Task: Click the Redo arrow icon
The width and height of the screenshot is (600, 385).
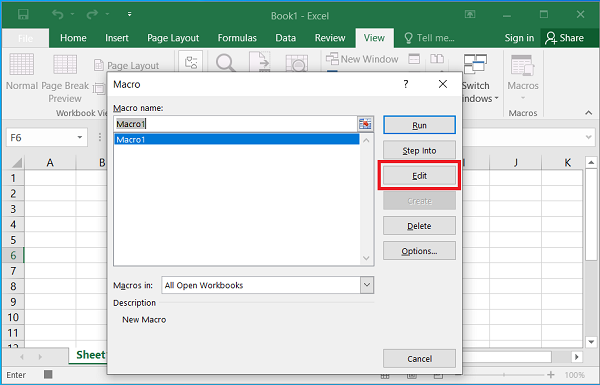Action: click(92, 15)
